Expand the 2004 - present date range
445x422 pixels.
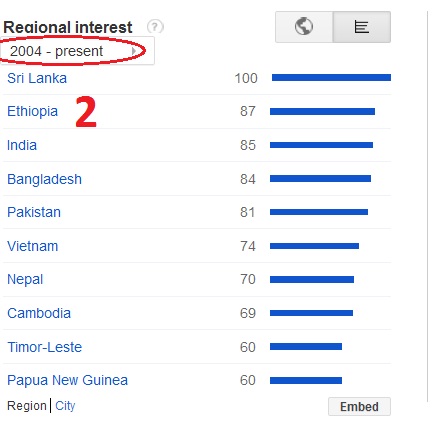click(x=77, y=51)
